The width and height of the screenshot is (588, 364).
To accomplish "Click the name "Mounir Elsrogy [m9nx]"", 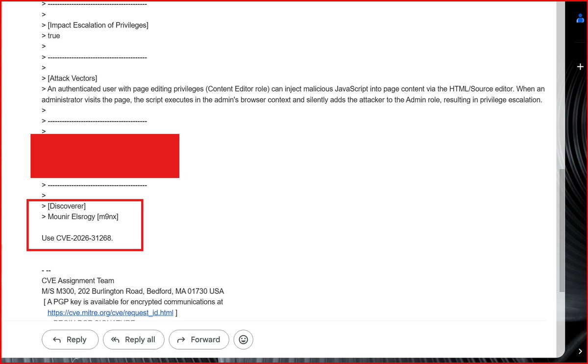I will (83, 217).
